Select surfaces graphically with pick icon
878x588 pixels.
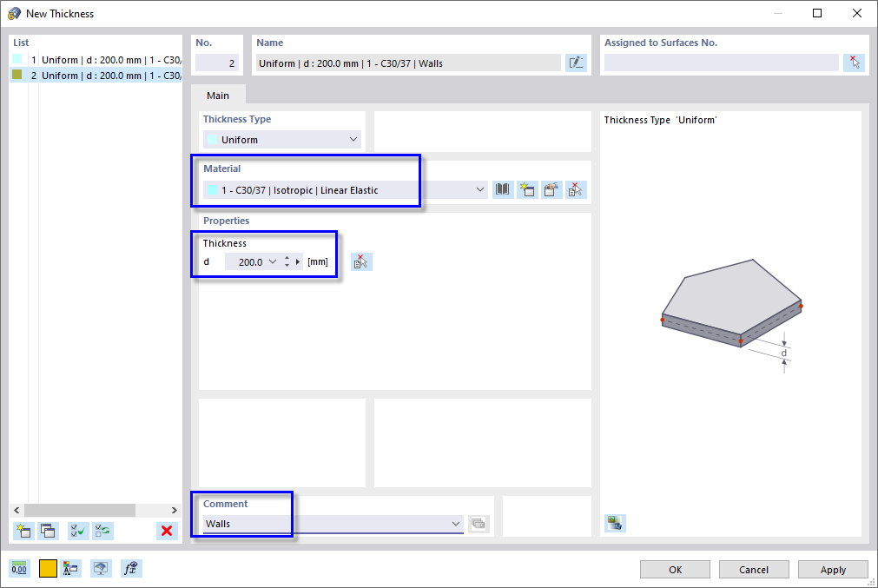854,62
